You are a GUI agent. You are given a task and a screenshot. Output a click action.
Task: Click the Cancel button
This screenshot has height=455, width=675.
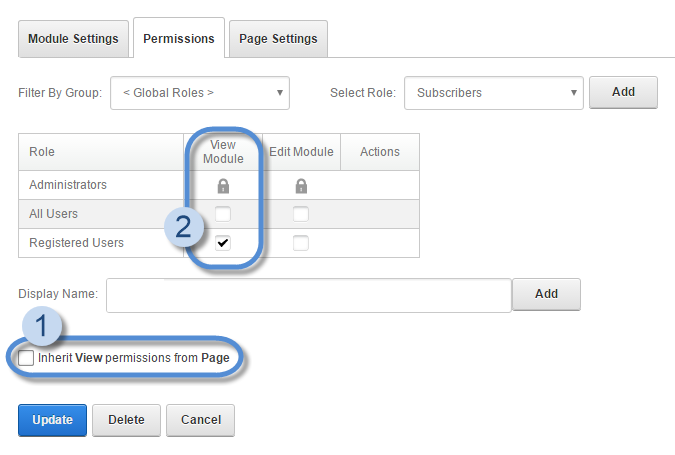(200, 420)
